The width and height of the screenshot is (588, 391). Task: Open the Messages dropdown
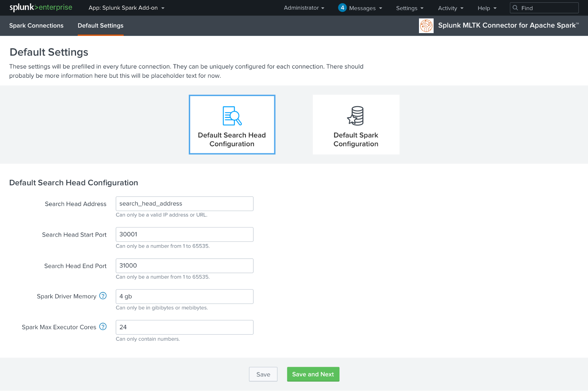365,8
